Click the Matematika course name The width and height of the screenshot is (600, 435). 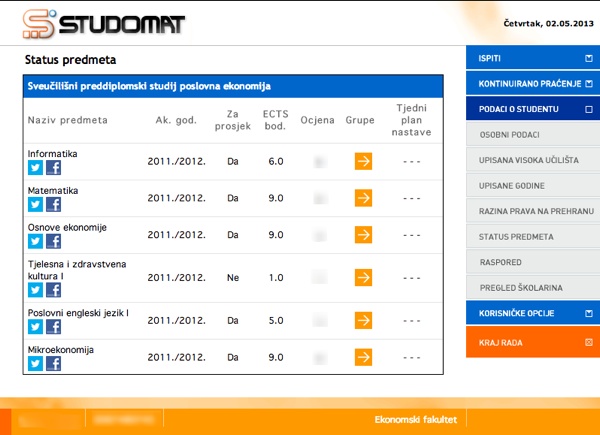pyautogui.click(x=53, y=191)
